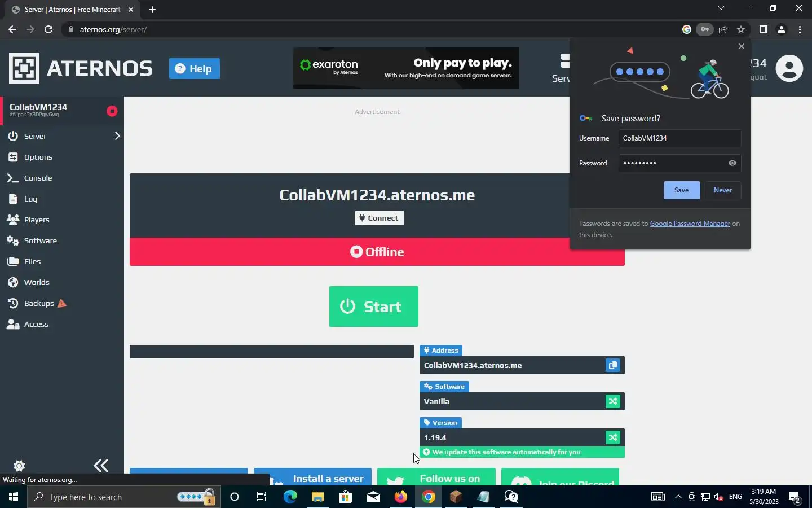Click the Aternos logo
This screenshot has width=812, height=508.
[x=81, y=68]
